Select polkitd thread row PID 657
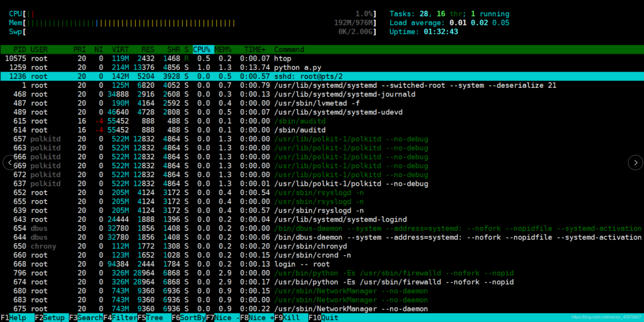The width and height of the screenshot is (644, 322). pyautogui.click(x=322, y=139)
